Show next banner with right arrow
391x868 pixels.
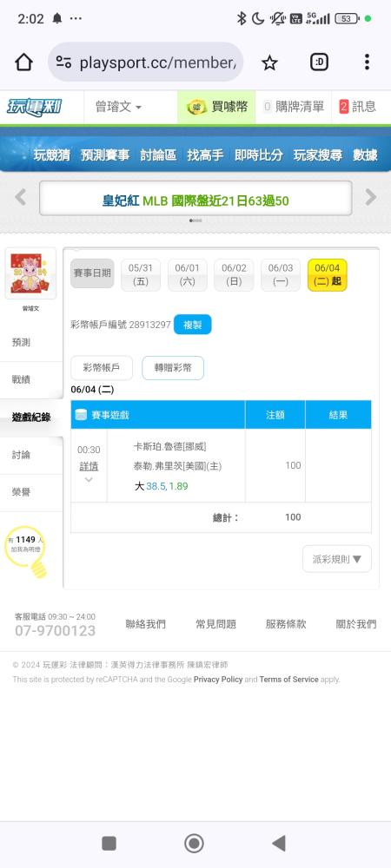click(x=370, y=197)
